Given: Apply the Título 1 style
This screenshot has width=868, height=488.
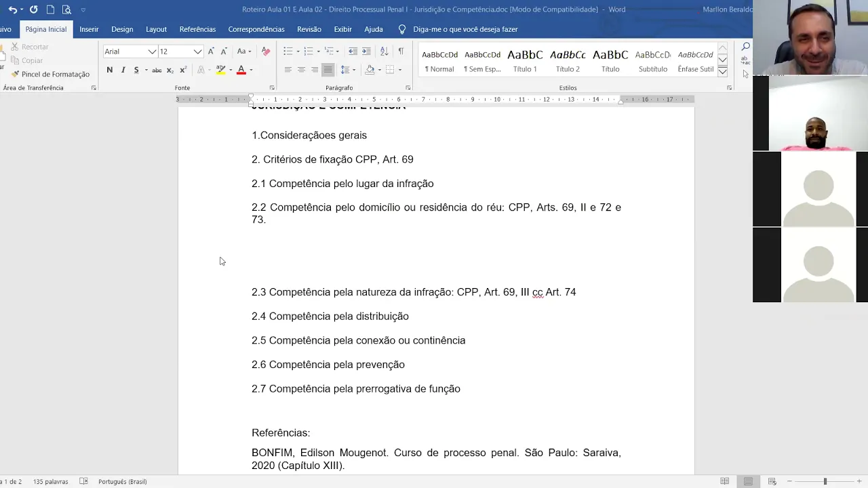Looking at the screenshot, I should pos(525,60).
